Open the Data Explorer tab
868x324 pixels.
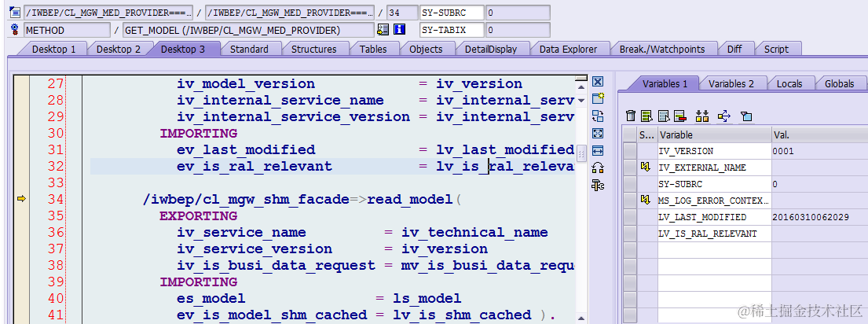coord(569,50)
